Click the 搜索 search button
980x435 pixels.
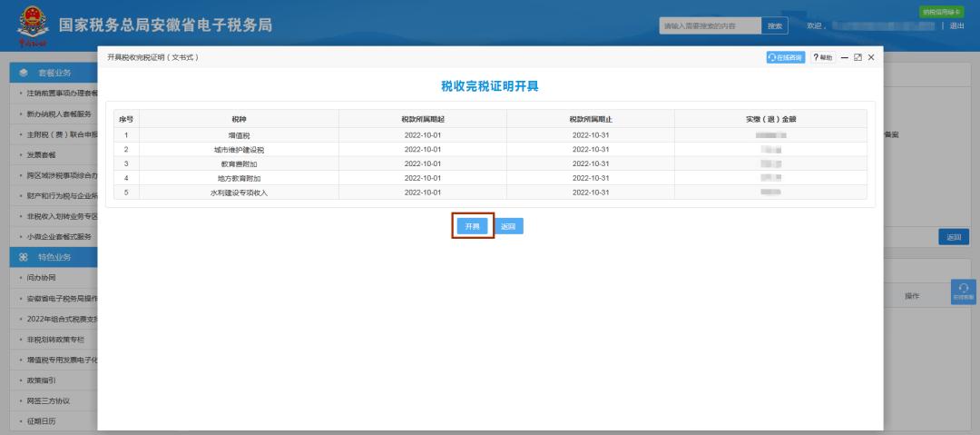pos(774,26)
